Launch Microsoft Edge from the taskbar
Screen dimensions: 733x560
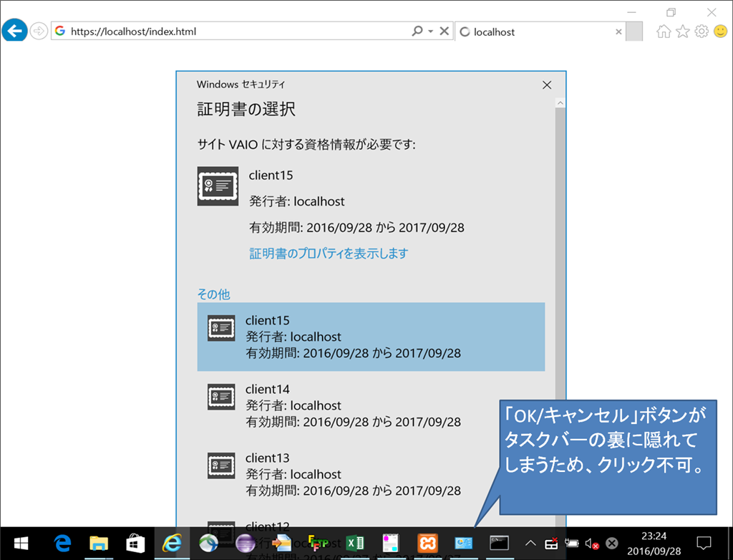coord(62,543)
